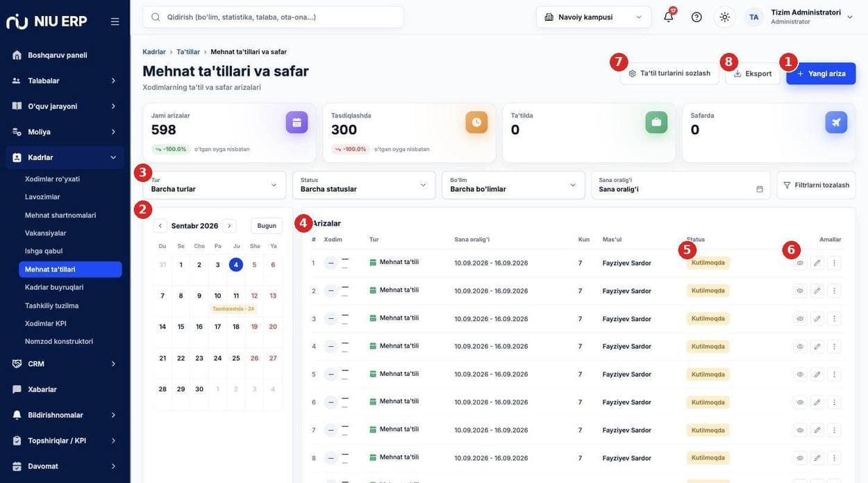
Task: Go to next month in calendar
Action: (229, 226)
